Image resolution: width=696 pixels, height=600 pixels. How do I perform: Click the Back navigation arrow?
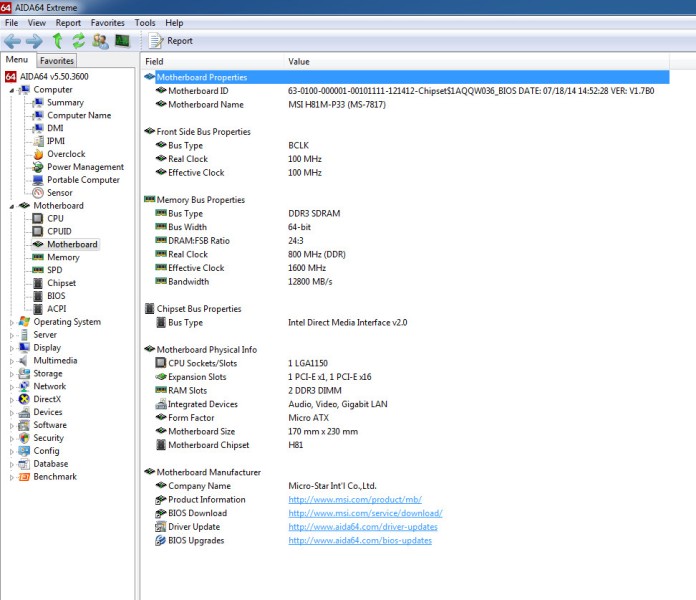click(12, 41)
